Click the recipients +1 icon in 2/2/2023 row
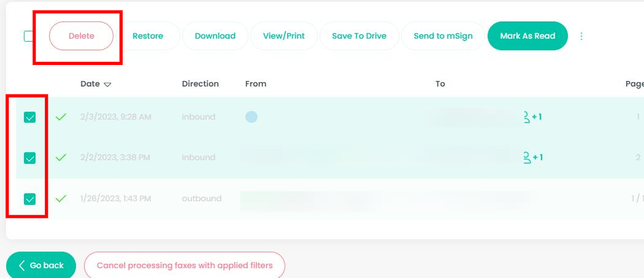The width and height of the screenshot is (644, 278). coord(533,158)
